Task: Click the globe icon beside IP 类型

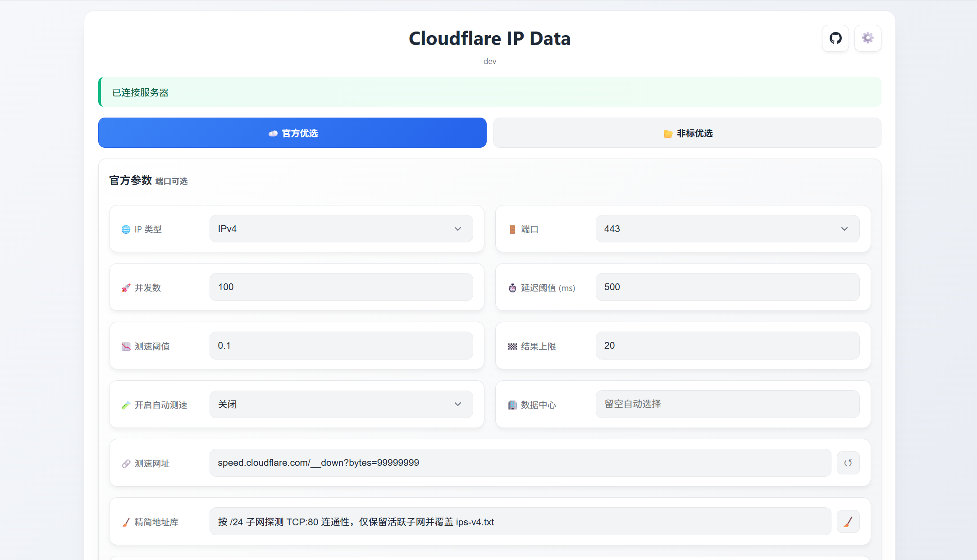Action: click(x=126, y=229)
